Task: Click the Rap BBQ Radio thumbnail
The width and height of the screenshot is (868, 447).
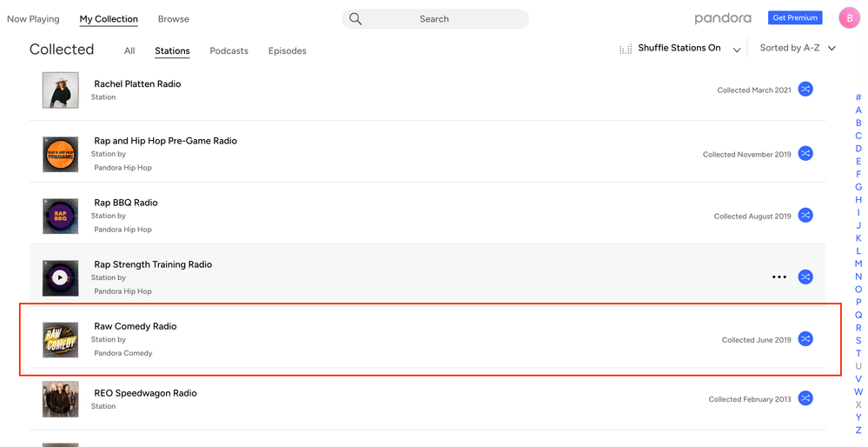Action: pyautogui.click(x=60, y=216)
